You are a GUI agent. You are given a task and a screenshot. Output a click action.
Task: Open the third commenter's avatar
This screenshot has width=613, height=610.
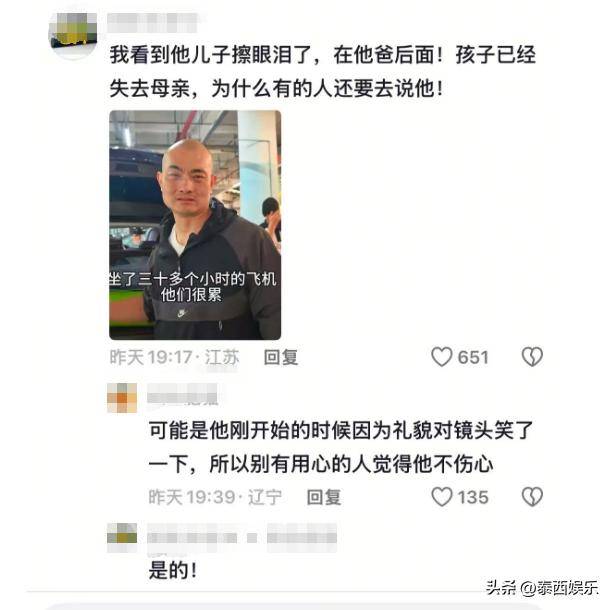pyautogui.click(x=122, y=536)
